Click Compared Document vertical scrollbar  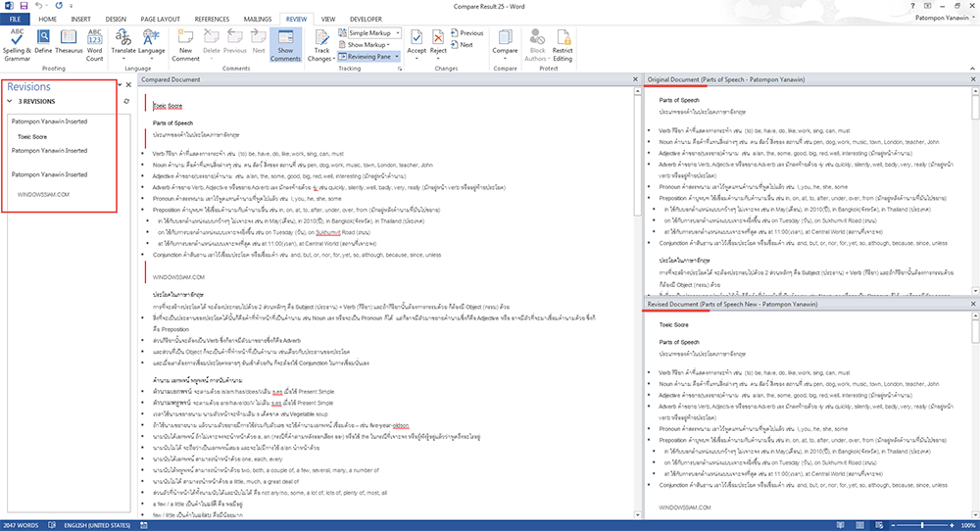coord(638,304)
